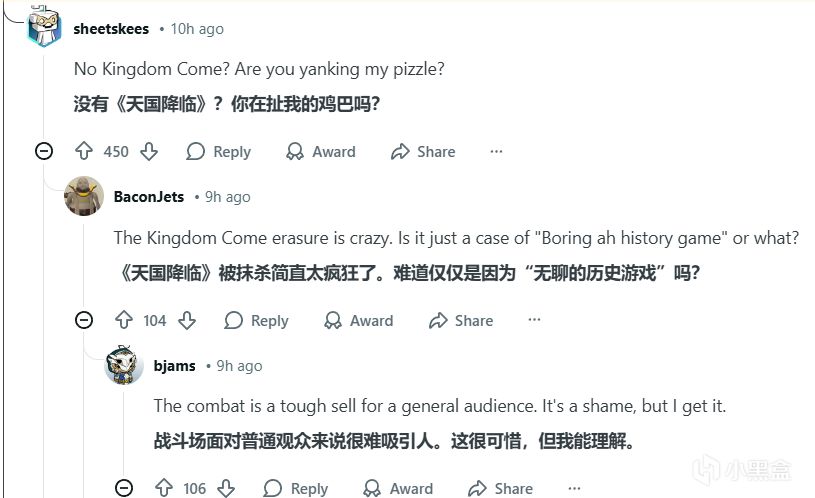This screenshot has width=815, height=498.
Task: Reply to the bjams comment
Action: [296, 488]
